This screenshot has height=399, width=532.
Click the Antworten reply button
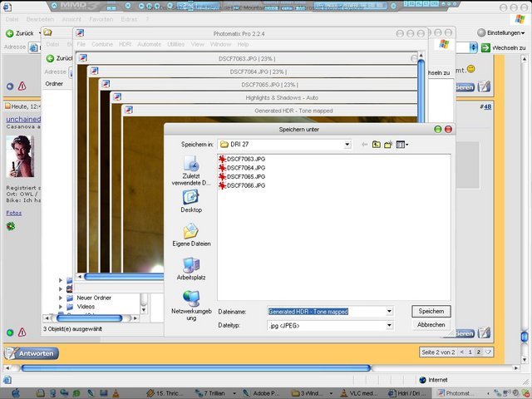[32, 353]
